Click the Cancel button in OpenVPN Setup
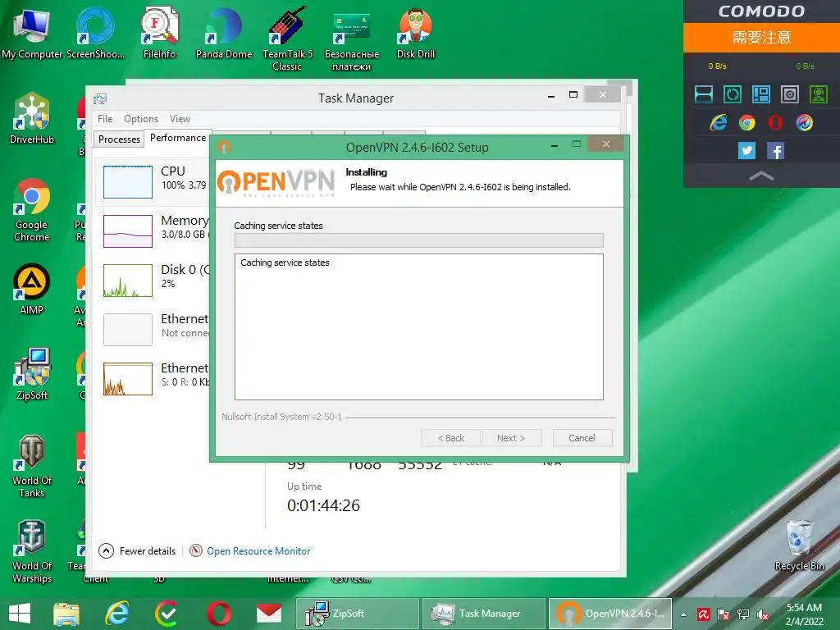Screen dimensions: 840x630 (582, 438)
